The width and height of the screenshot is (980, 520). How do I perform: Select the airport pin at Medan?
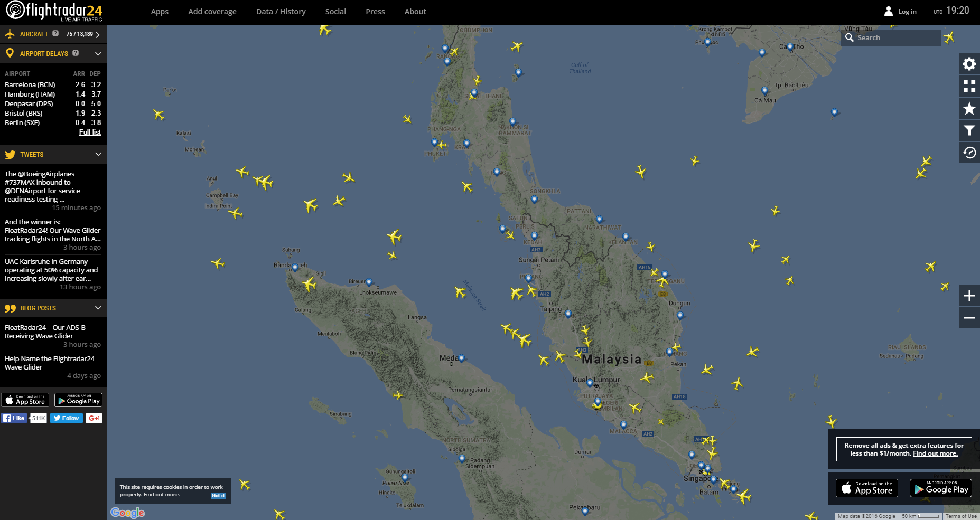pyautogui.click(x=461, y=358)
